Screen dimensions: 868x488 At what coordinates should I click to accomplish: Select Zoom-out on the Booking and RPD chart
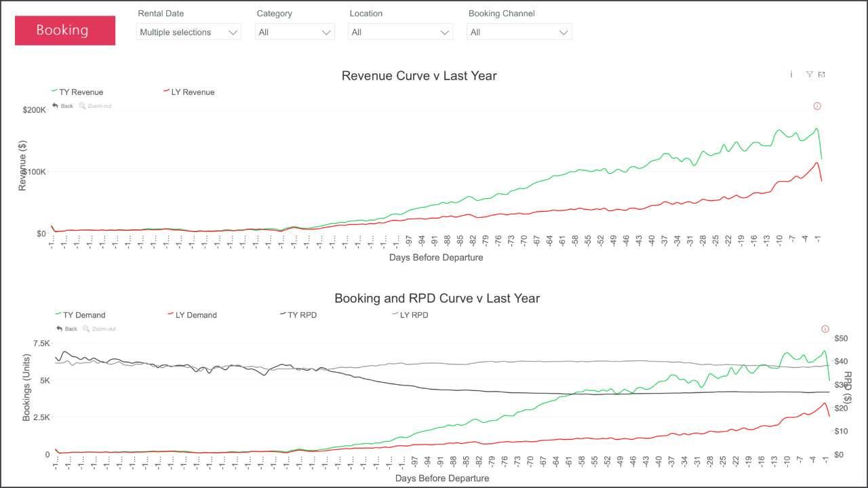99,329
